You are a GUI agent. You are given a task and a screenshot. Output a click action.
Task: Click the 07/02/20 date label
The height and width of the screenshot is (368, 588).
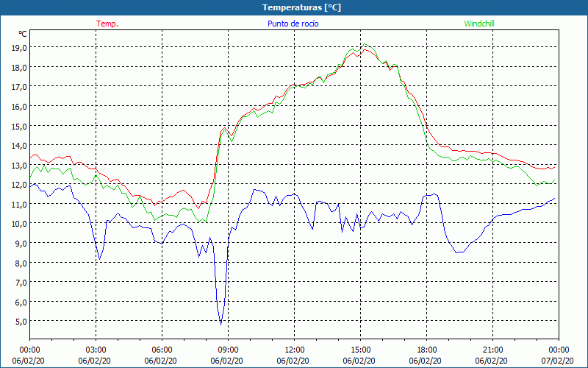click(x=558, y=361)
